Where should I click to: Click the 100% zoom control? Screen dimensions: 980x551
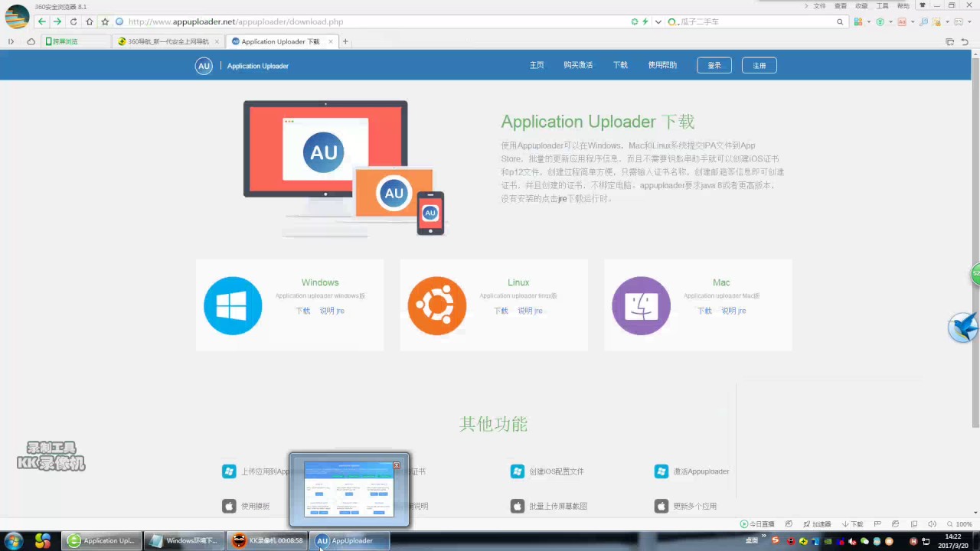(959, 524)
